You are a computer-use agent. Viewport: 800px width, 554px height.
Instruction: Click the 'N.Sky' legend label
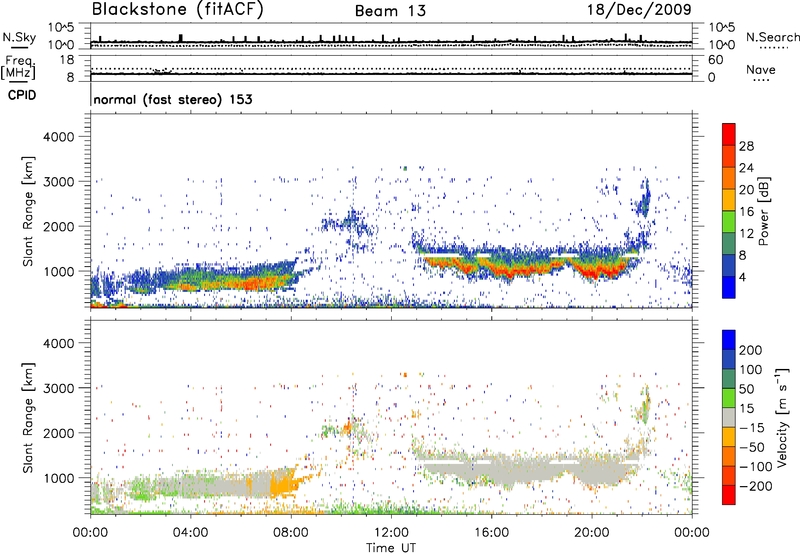click(x=19, y=37)
